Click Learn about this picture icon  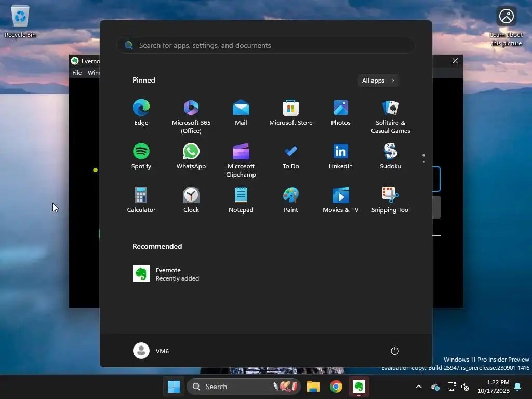(x=506, y=26)
